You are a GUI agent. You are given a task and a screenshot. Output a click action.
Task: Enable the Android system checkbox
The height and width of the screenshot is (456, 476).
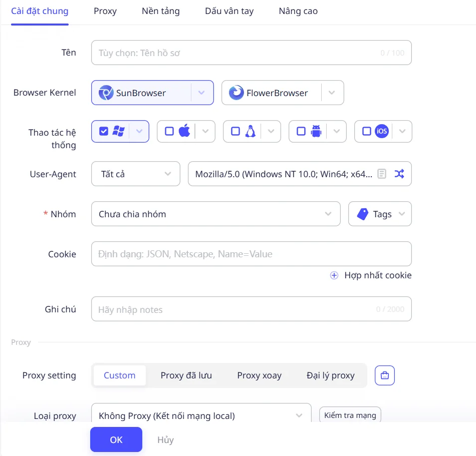[x=301, y=131]
